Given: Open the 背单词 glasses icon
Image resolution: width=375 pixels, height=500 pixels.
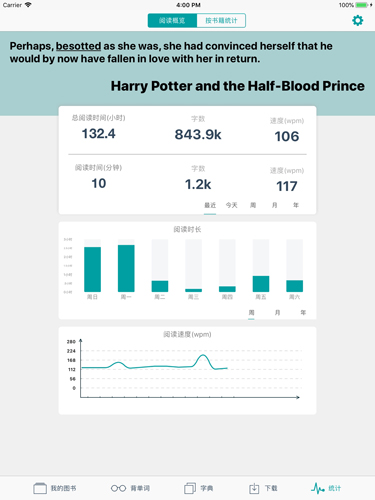Looking at the screenshot, I should pyautogui.click(x=118, y=488).
